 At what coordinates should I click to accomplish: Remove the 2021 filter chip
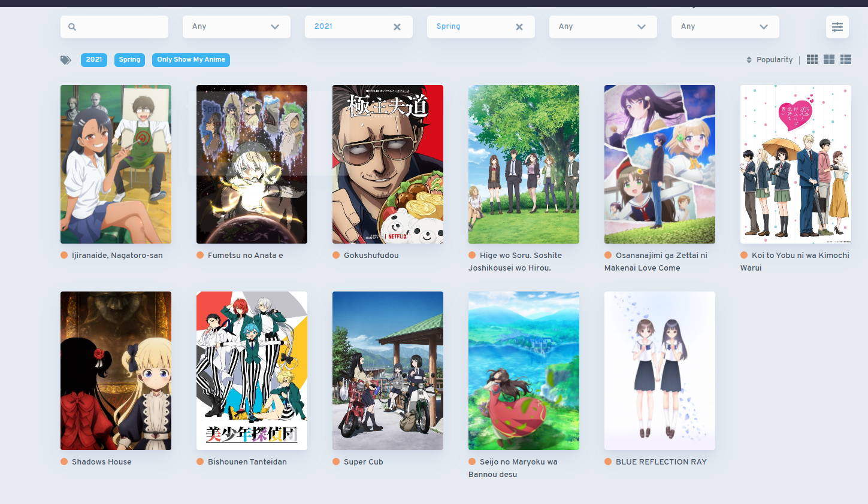click(94, 60)
